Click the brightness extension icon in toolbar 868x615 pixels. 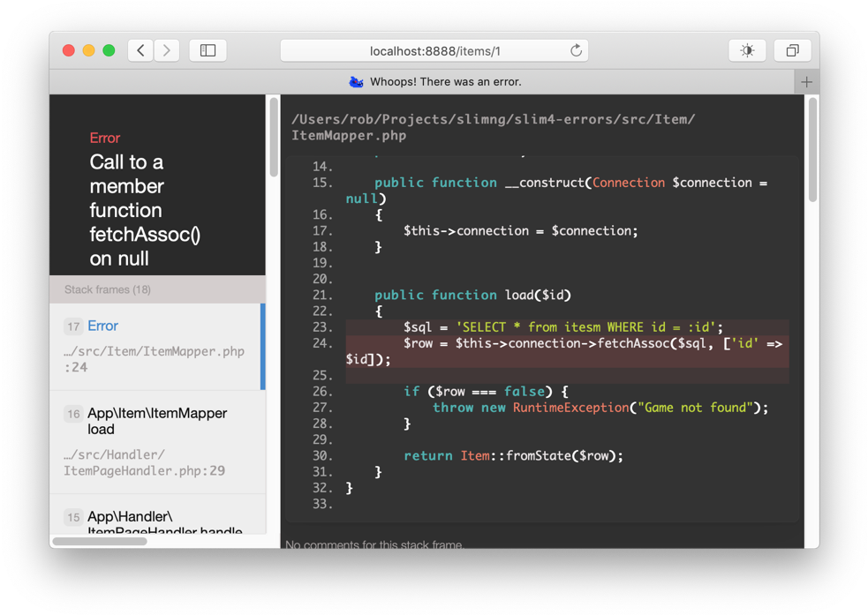(x=747, y=50)
